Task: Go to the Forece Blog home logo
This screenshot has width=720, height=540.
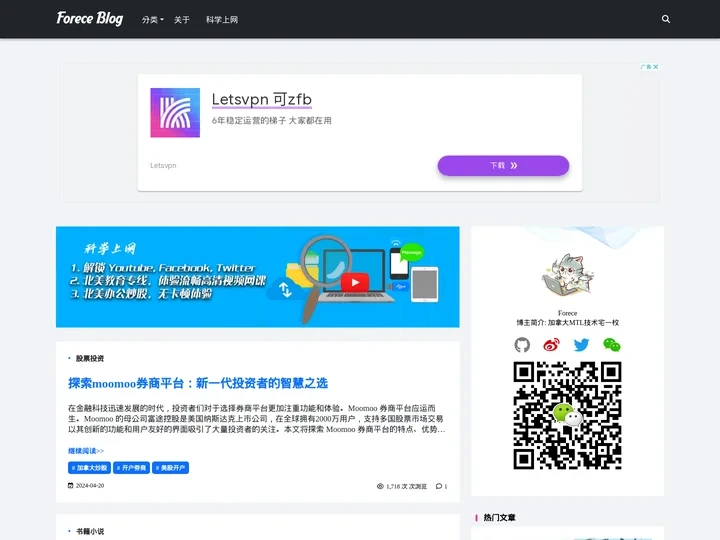Action: point(90,18)
